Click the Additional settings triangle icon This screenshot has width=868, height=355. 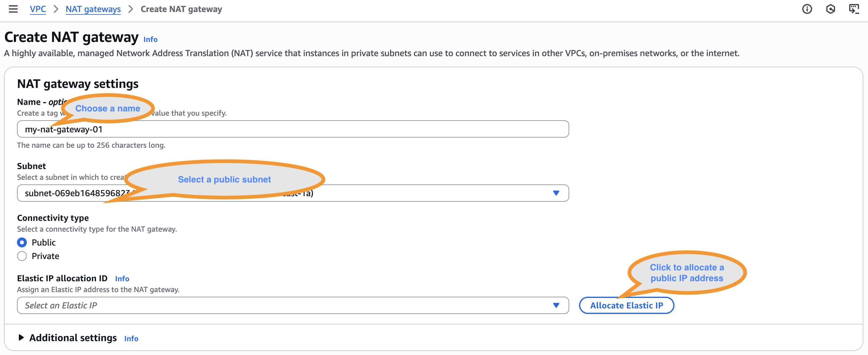pyautogui.click(x=21, y=337)
